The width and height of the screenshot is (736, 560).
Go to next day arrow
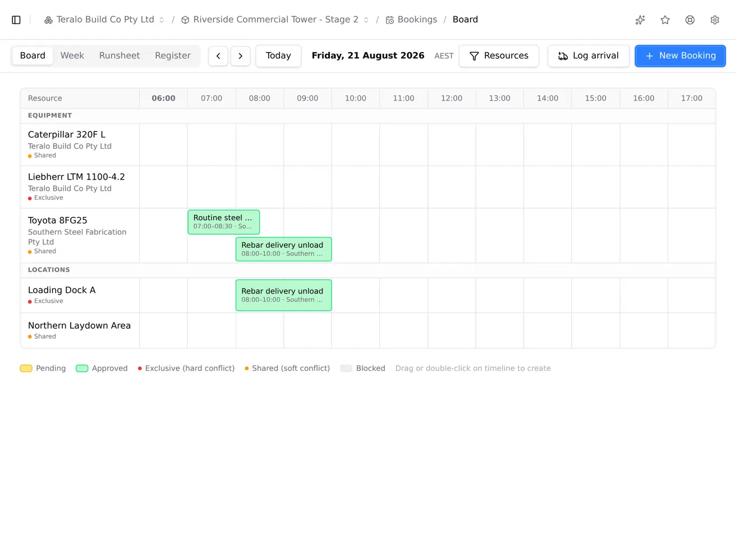pyautogui.click(x=241, y=56)
